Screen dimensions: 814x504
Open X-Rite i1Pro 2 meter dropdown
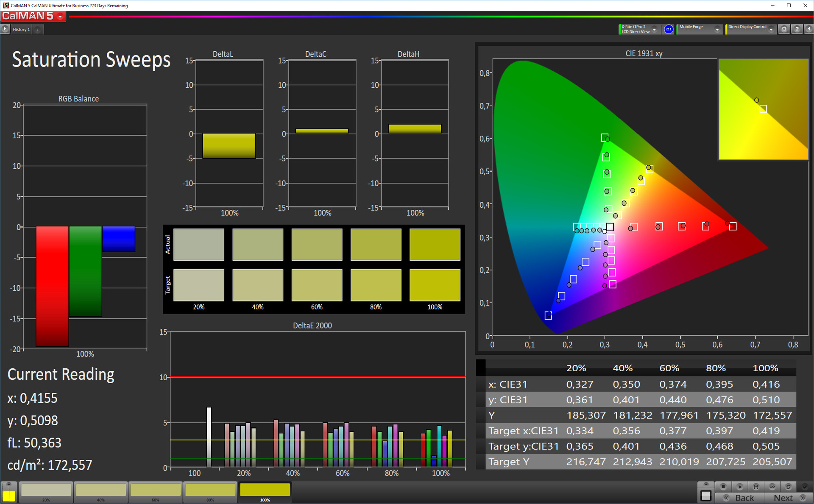tap(655, 29)
